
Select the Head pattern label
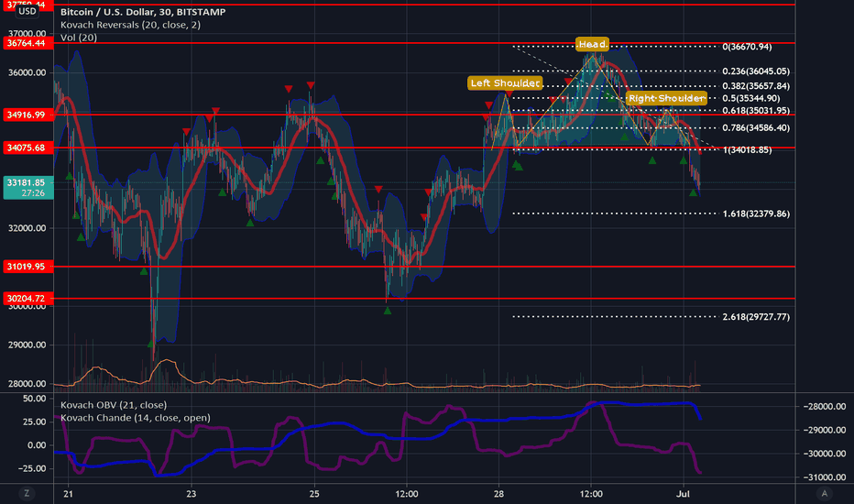(592, 44)
